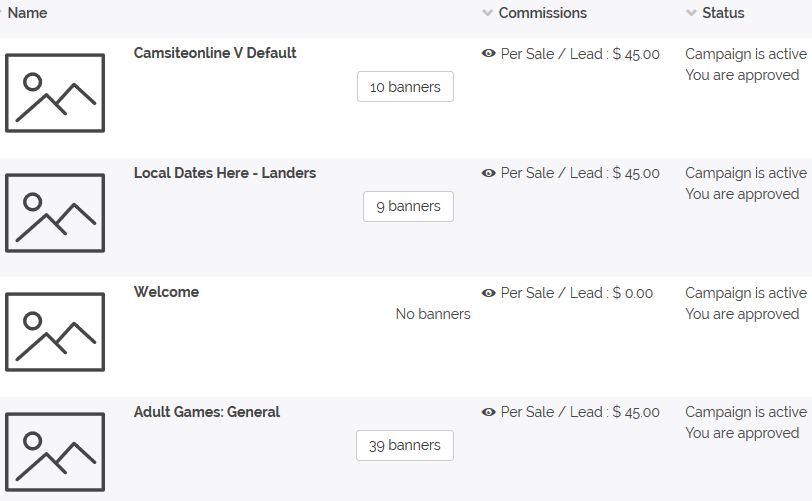The height and width of the screenshot is (501, 812).
Task: Open the 9 banners button
Action: click(409, 206)
